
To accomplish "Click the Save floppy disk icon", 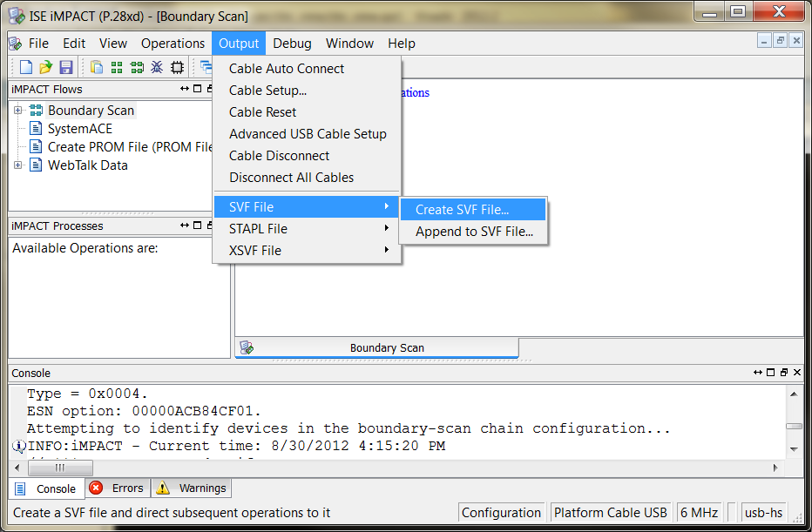I will pos(65,67).
